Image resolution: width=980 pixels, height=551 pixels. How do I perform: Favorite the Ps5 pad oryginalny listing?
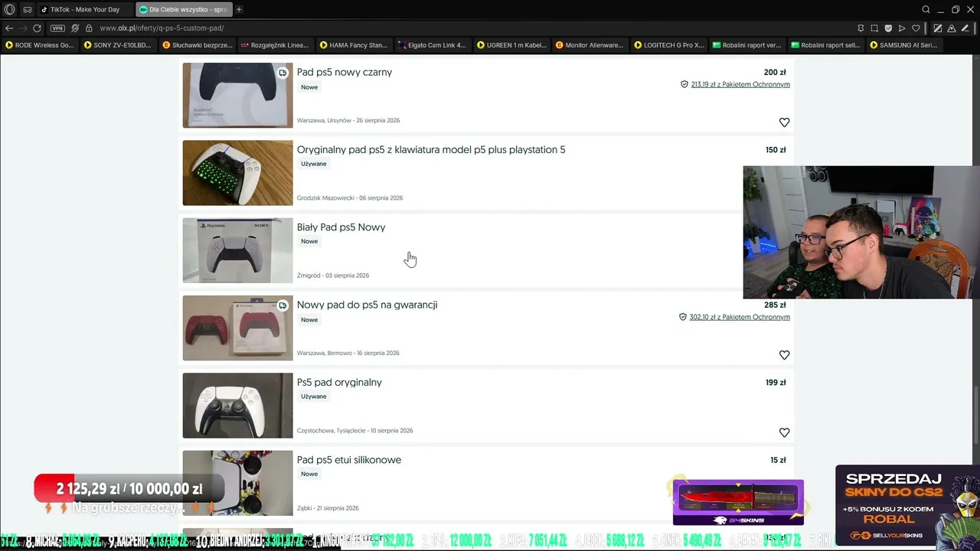[784, 432]
